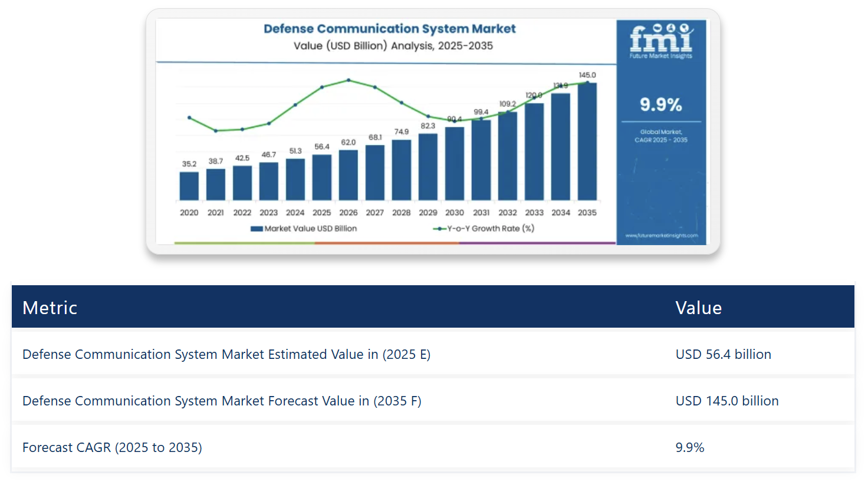Screen dimensions: 868x485
Task: Select the Estimated Value in (2025 E) row
Action: point(226,354)
